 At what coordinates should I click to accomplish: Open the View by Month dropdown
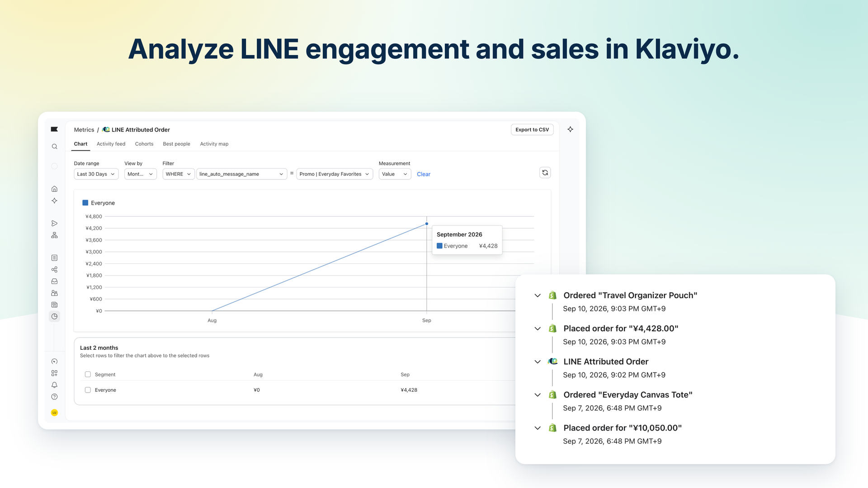141,174
